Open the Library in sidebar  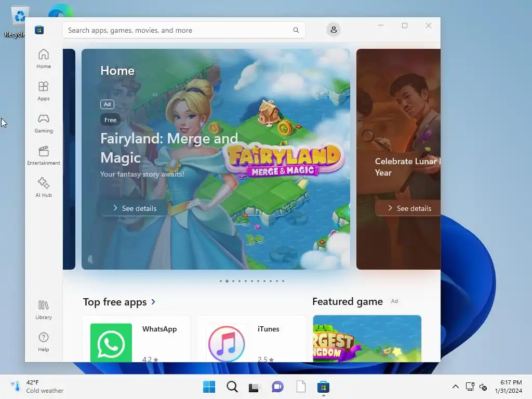(44, 310)
